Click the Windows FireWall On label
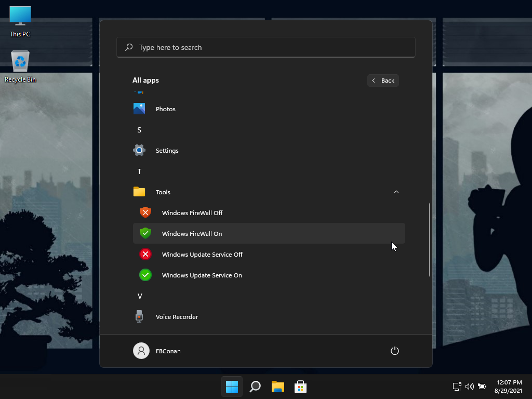532x399 pixels. (192, 233)
